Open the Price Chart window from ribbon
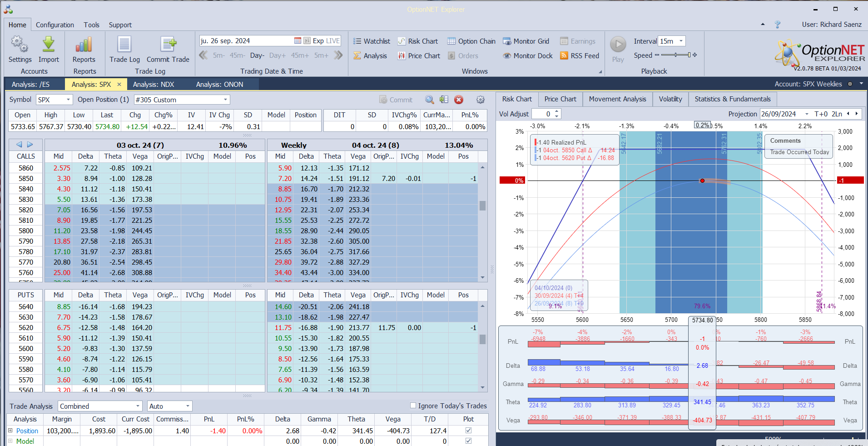The height and width of the screenshot is (446, 868). (419, 55)
